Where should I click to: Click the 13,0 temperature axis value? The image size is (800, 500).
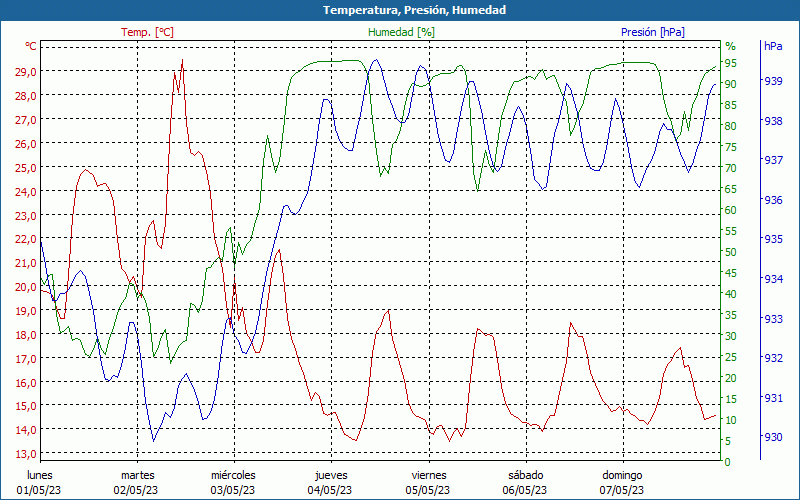[25, 454]
